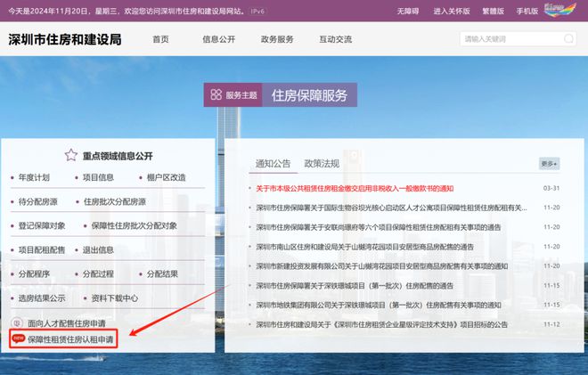588x375 pixels.
Task: Open the 棚户区改造 link
Action: [x=166, y=177]
